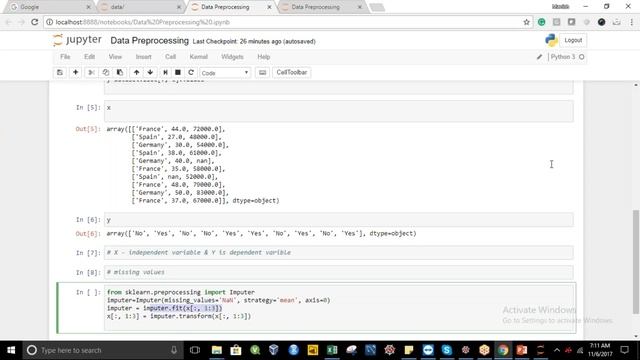Viewport: 640px width, 360px height.
Task: Paste cells below with the clipboard icon
Action: click(x=120, y=73)
